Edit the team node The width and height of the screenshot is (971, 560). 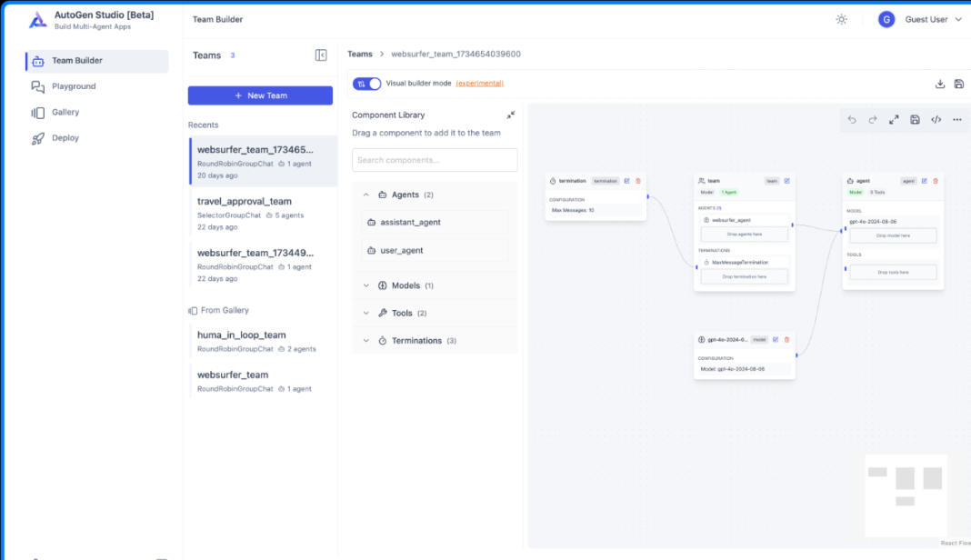point(787,181)
